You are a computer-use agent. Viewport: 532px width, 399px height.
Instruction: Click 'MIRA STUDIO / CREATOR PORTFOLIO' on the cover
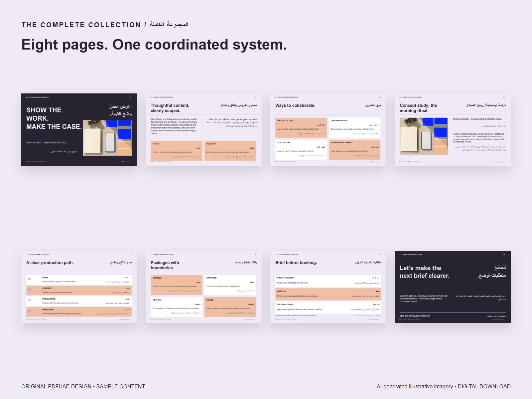(x=47, y=143)
